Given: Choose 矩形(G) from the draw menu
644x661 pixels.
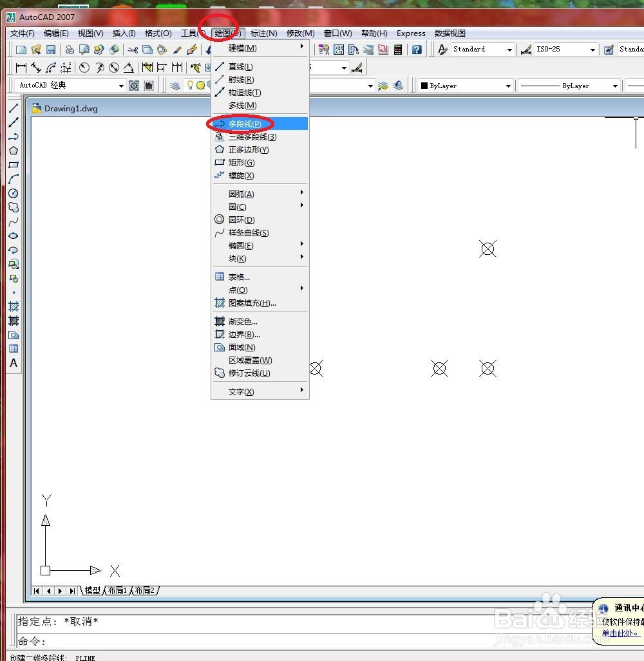Looking at the screenshot, I should point(260,162).
